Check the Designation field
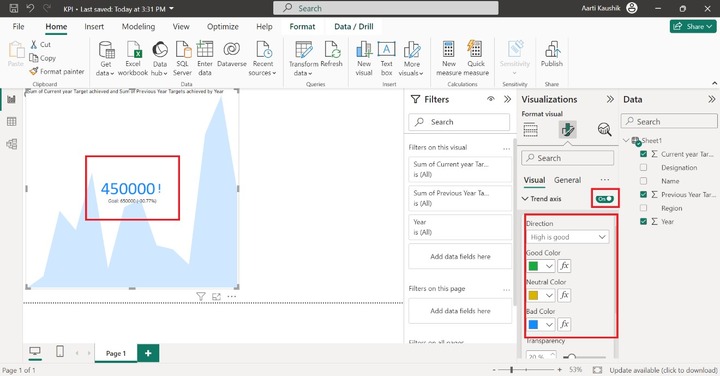This screenshot has height=376, width=720. 643,168
